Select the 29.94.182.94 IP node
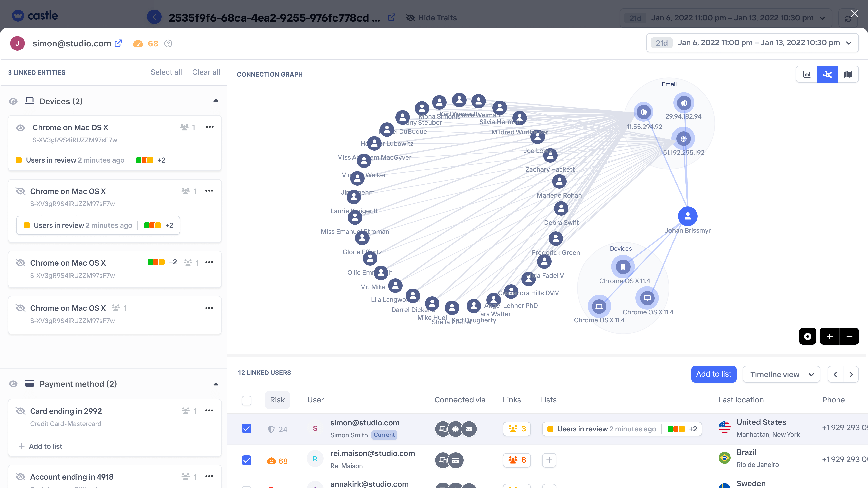868x488 pixels. [684, 103]
